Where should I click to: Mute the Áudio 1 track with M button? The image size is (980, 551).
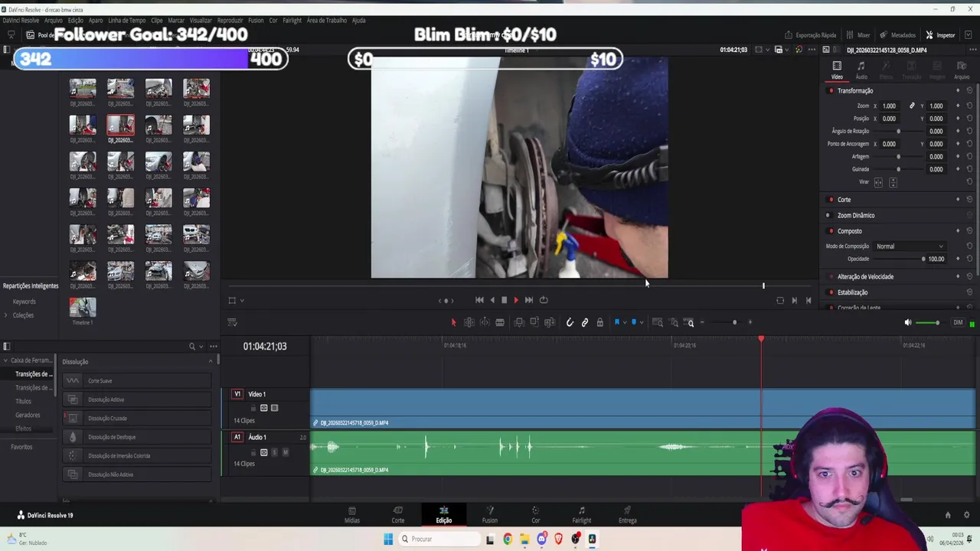tap(286, 452)
